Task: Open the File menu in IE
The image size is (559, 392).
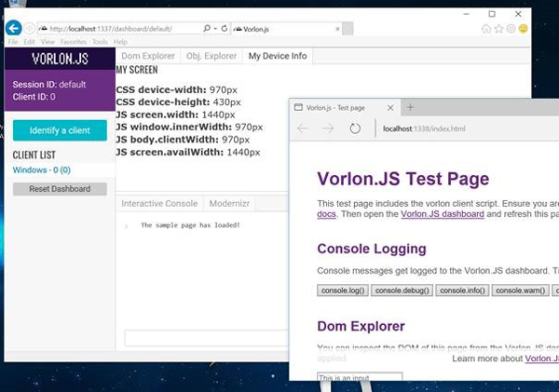Action: pos(13,42)
